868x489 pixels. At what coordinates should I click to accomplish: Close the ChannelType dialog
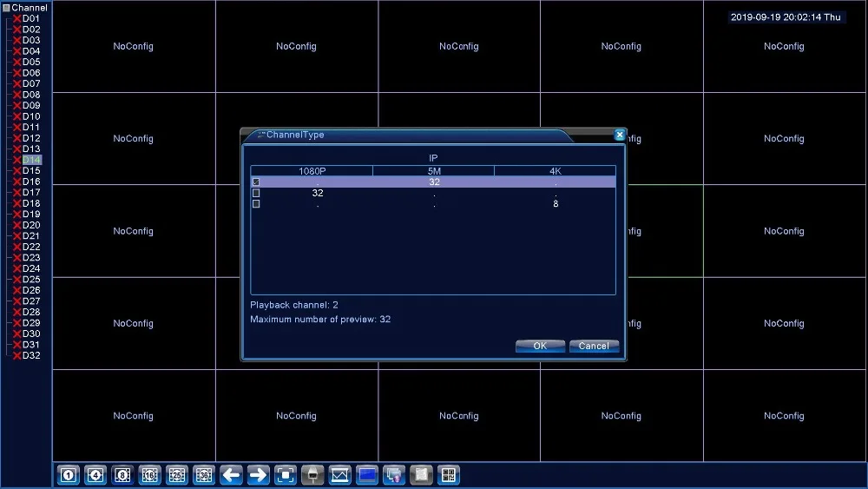point(620,135)
